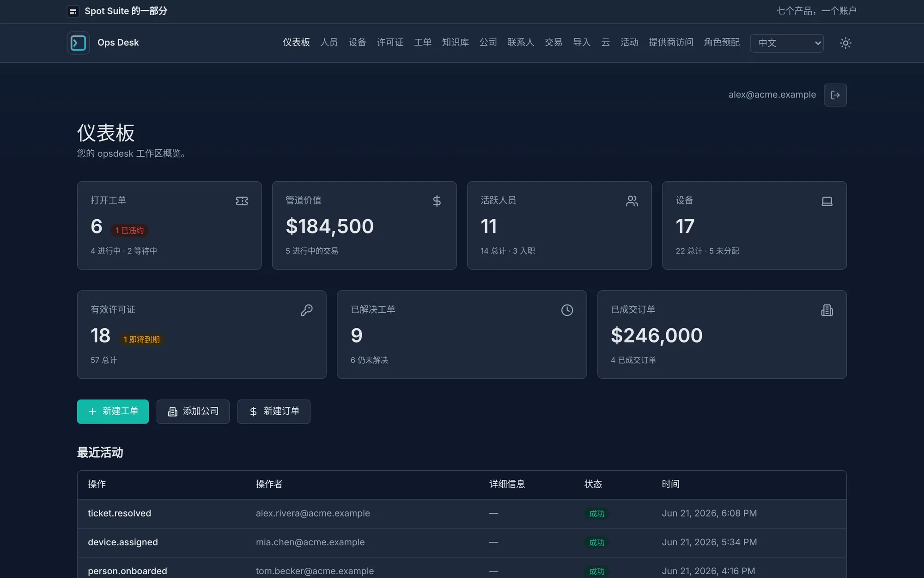The height and width of the screenshot is (578, 924).
Task: Click the person.onboarded activity row
Action: coord(462,568)
